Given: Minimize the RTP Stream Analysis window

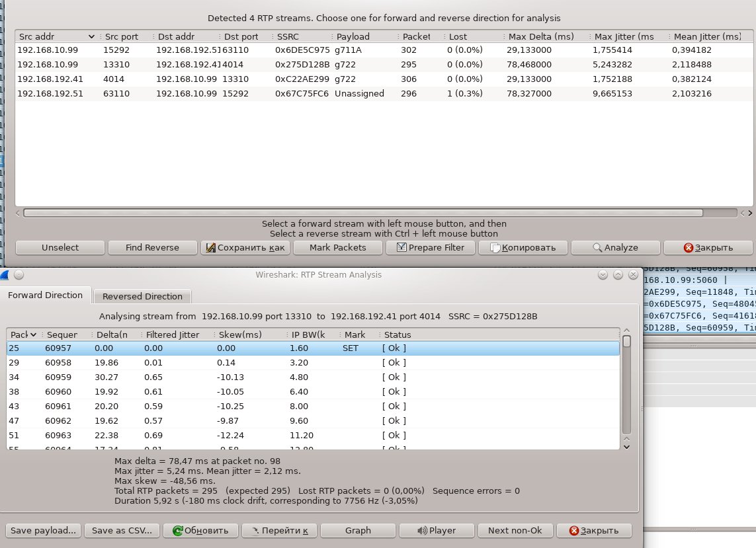Looking at the screenshot, I should click(603, 275).
